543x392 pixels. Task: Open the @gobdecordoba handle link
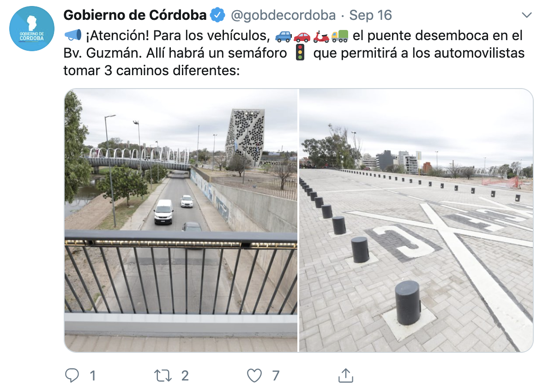coord(283,15)
